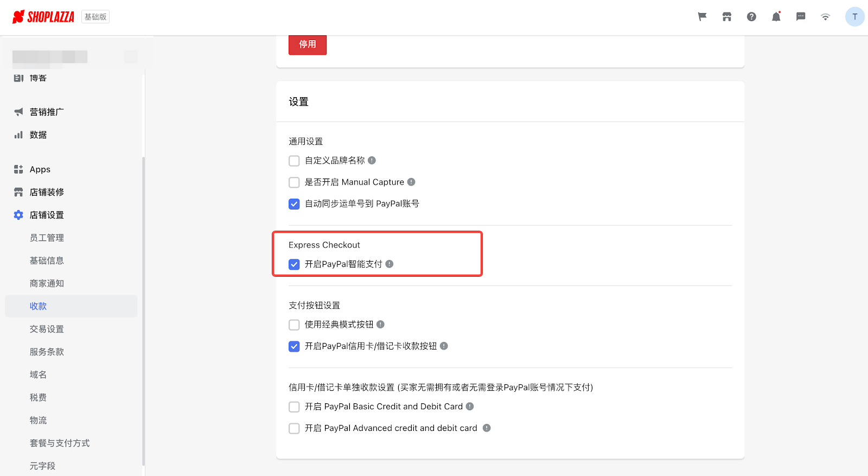Check the 使用经典模式按钮 option
Screen dimensions: 868x476
click(294, 325)
